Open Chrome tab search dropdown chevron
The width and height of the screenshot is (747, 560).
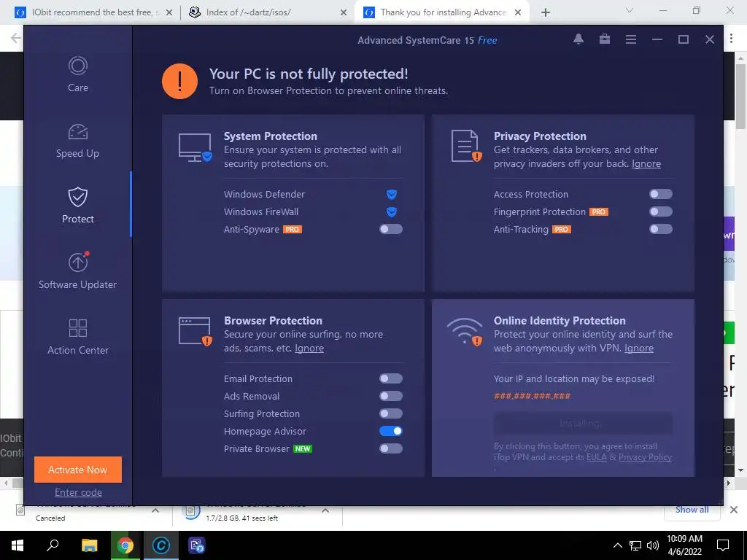point(630,10)
